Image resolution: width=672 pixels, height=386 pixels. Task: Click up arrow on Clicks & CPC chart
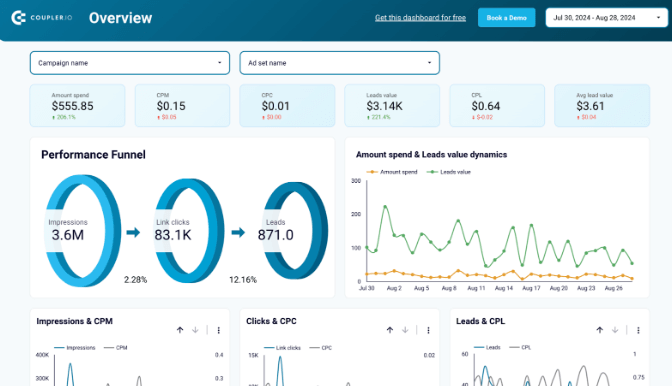tap(390, 330)
